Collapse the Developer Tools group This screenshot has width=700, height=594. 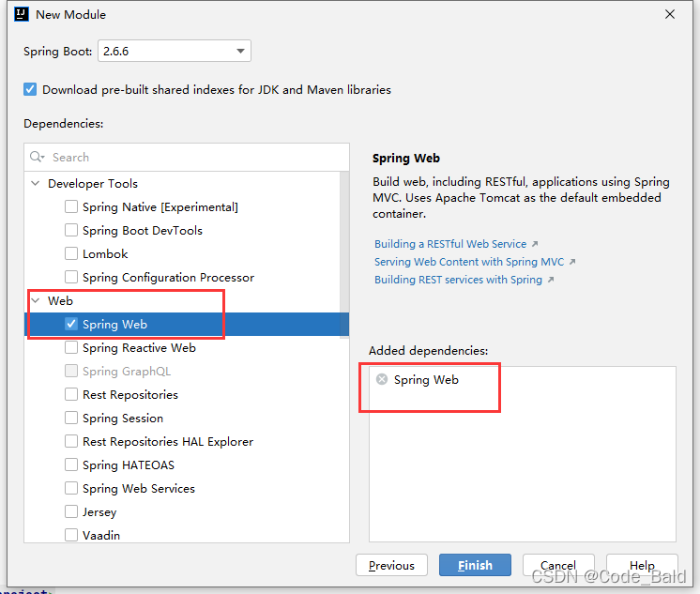36,183
